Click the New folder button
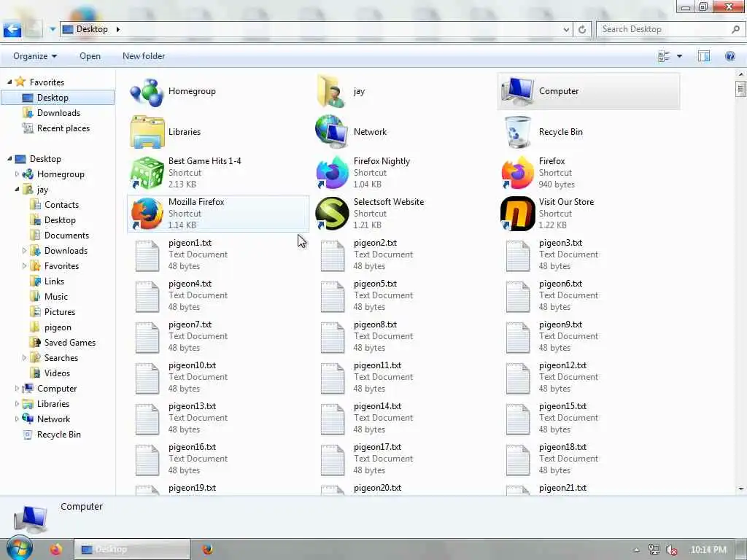 pos(144,56)
